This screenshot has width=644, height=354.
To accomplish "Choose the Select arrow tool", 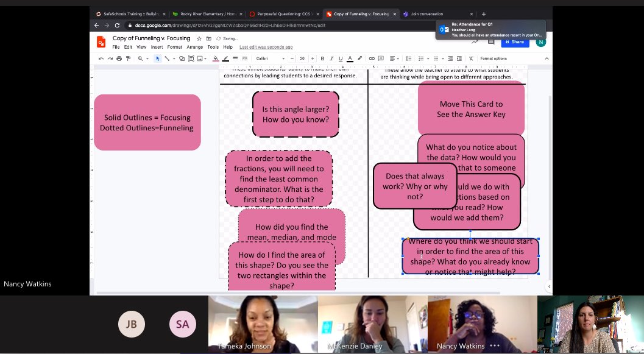I will point(157,58).
